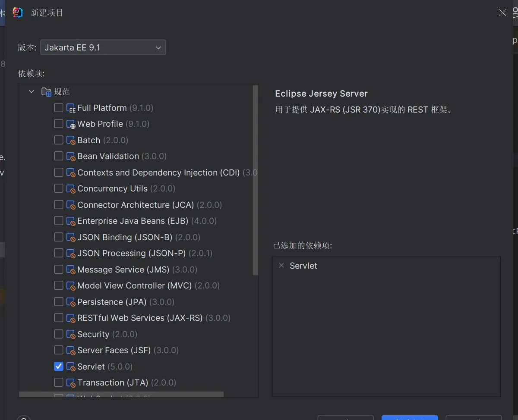Enable the Full Platform checkbox

[x=59, y=107]
